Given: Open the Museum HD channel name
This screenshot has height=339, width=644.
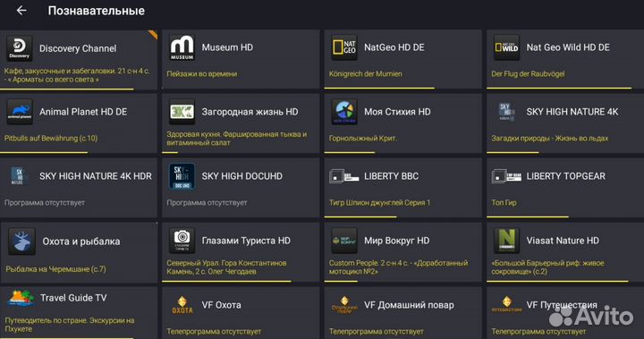Looking at the screenshot, I should pos(227,47).
